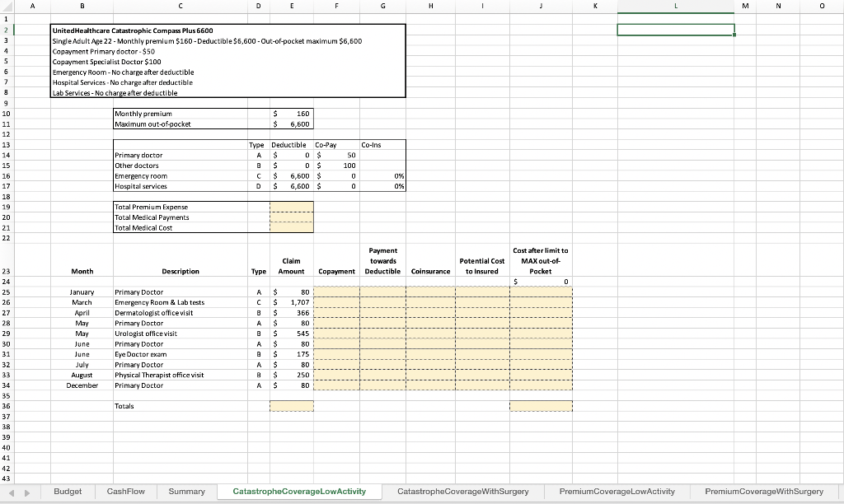
Task: Click 'Emergency Room - No charge after deductible'
Action: coord(123,72)
